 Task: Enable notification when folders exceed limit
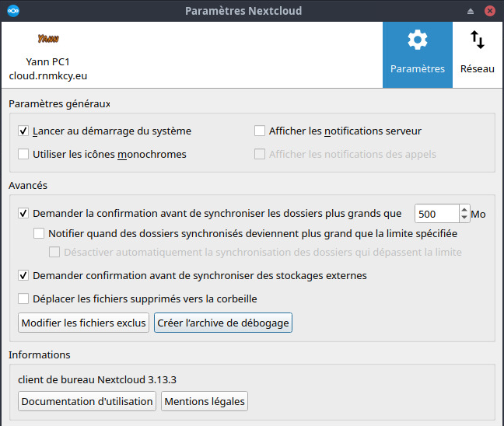[x=40, y=233]
